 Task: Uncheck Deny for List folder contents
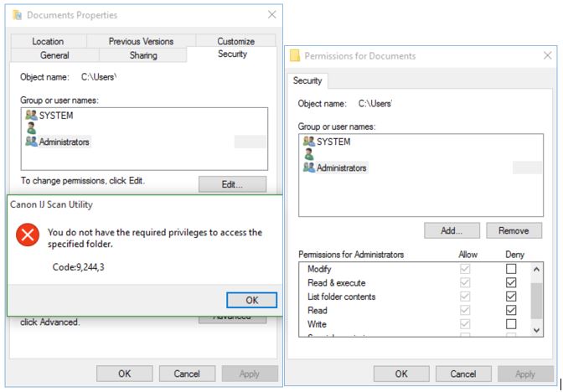[x=511, y=297]
